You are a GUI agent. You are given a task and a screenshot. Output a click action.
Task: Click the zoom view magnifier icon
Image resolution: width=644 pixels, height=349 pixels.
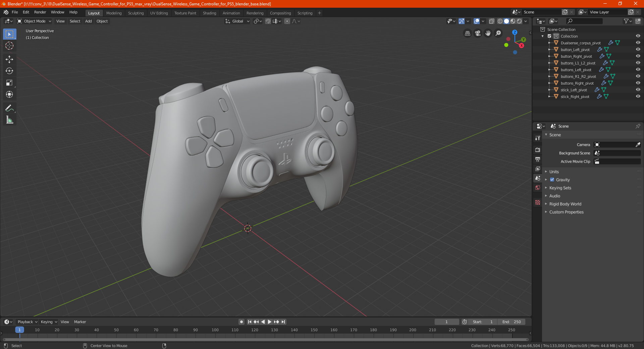pos(498,33)
